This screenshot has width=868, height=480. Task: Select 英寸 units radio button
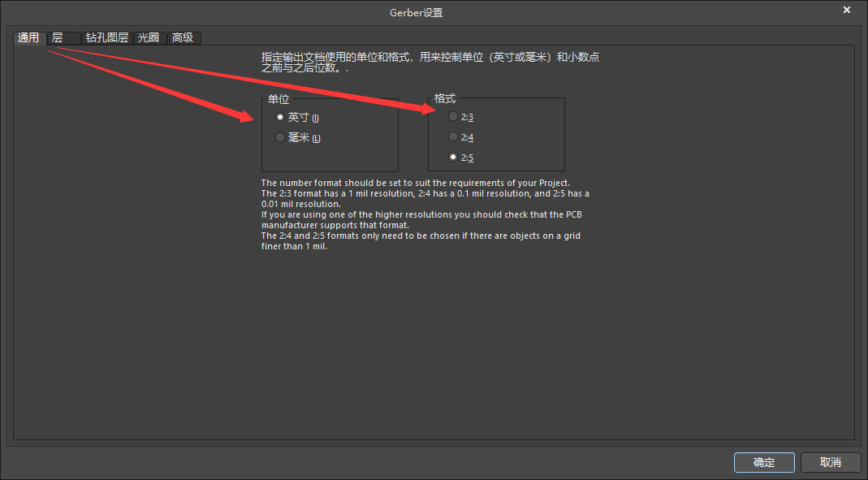click(280, 118)
